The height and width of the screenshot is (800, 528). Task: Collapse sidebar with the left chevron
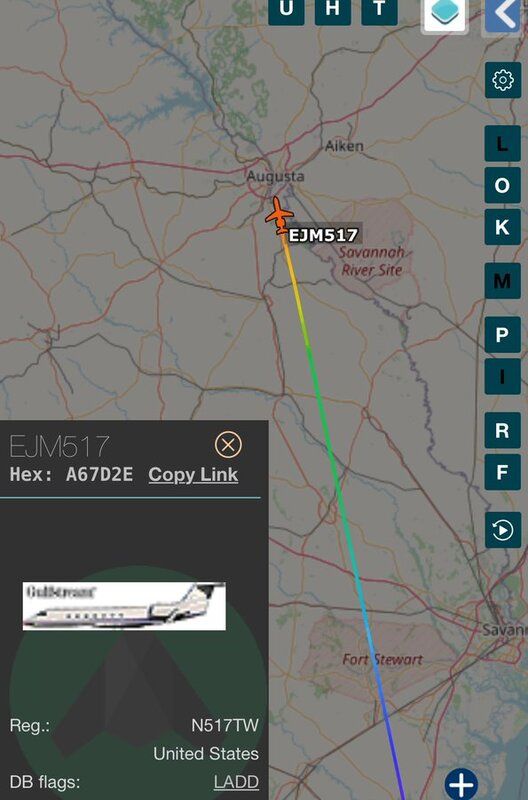503,15
